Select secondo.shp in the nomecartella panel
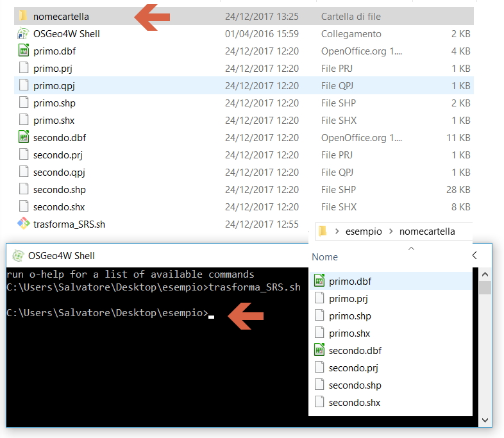 [355, 385]
